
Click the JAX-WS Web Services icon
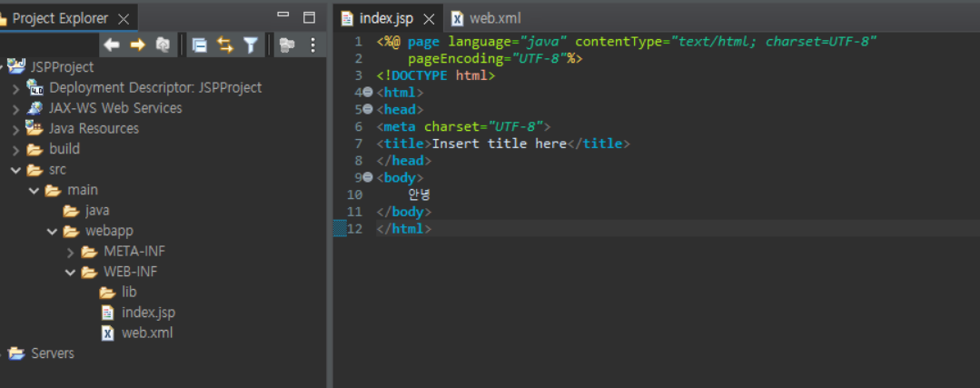[35, 108]
